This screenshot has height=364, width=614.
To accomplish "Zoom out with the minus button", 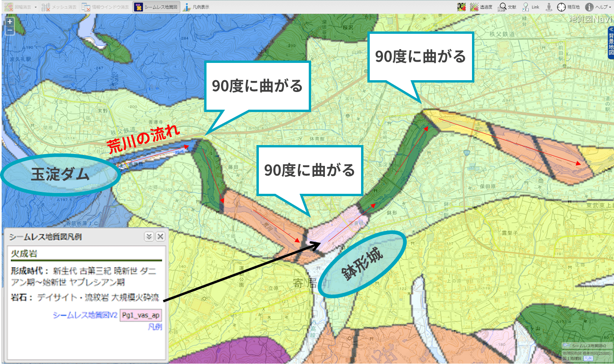I will click(x=10, y=30).
